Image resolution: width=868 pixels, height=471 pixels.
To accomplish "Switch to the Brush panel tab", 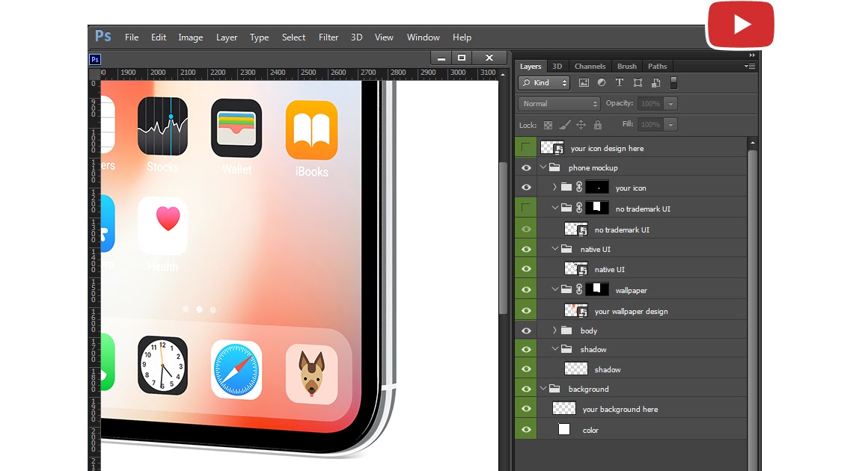I will click(626, 66).
